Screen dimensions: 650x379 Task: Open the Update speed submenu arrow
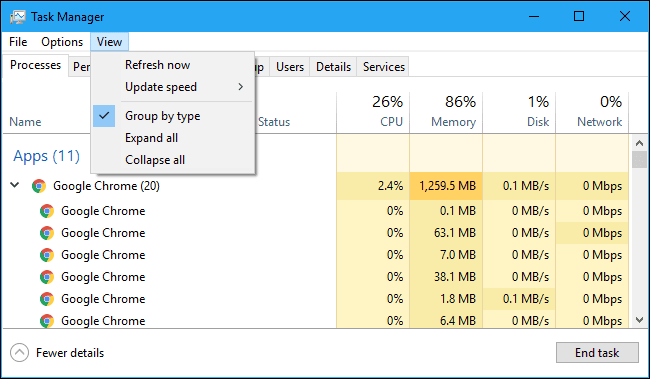(x=240, y=87)
